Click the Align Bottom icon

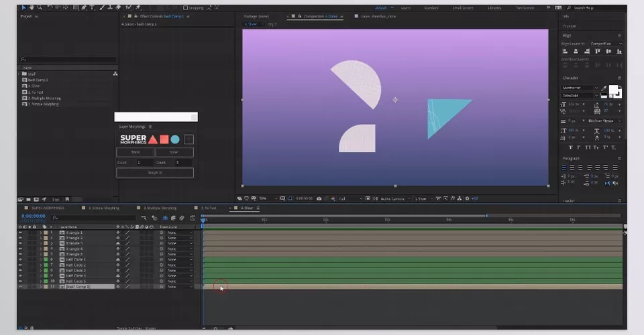619,51
